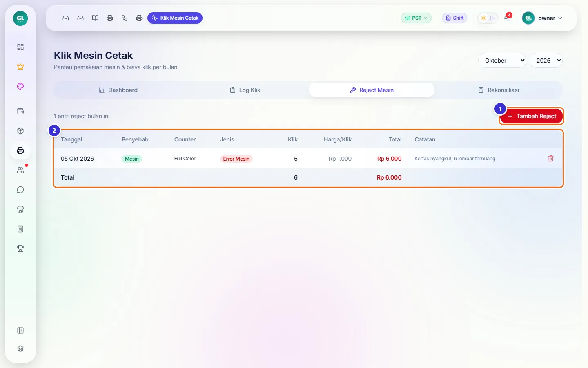
Task: Click the Shift button in top bar
Action: click(454, 18)
